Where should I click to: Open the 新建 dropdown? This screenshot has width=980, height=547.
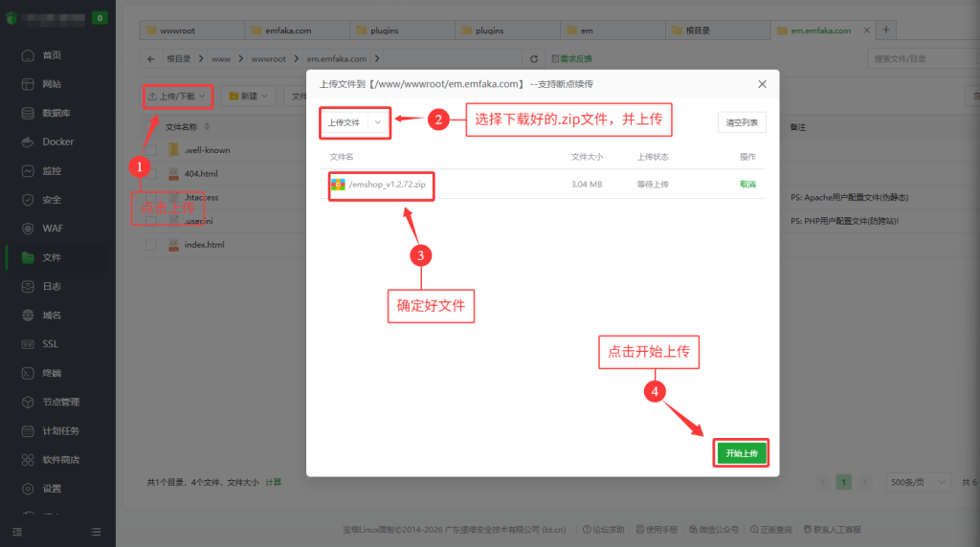click(248, 97)
